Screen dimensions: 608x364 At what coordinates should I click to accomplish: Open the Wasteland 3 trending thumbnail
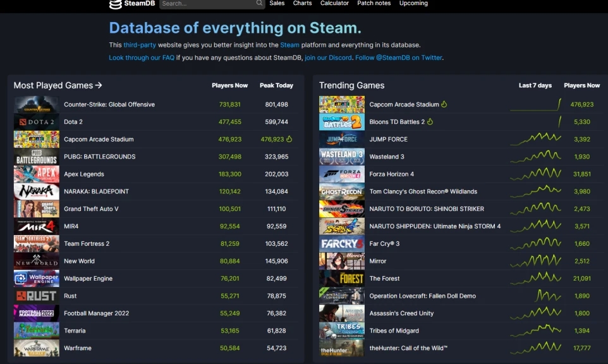[342, 157]
